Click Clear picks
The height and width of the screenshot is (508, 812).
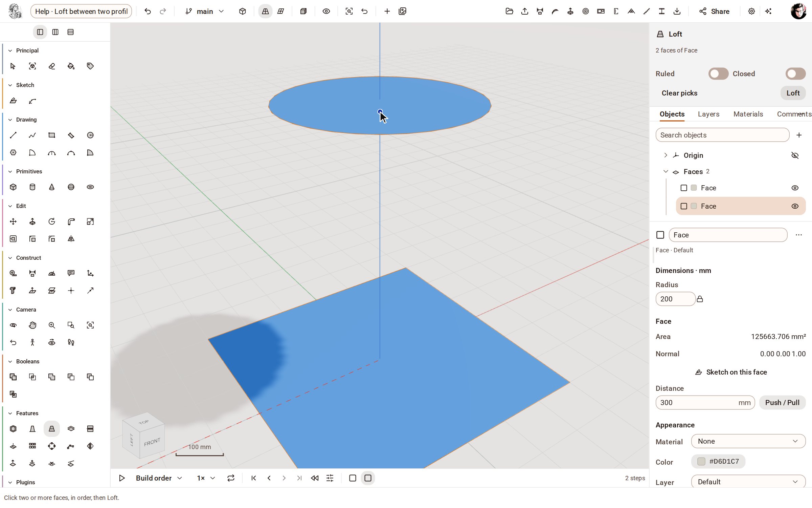click(679, 93)
